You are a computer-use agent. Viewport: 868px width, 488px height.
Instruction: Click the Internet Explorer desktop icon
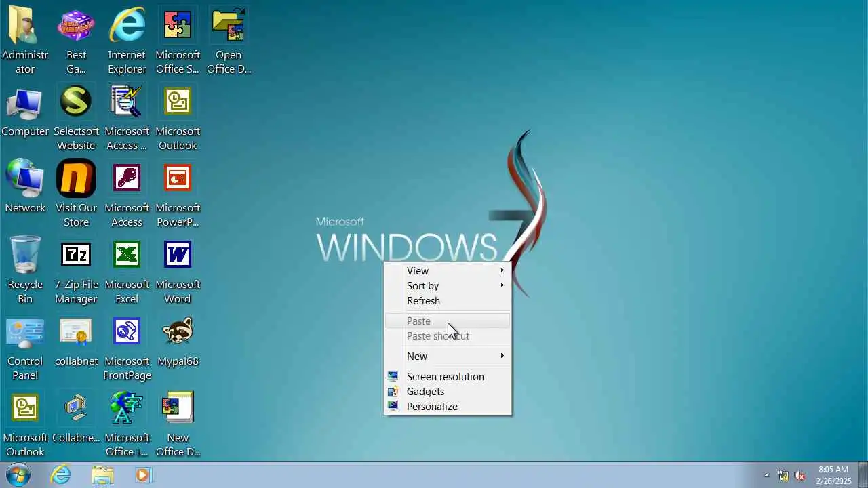tap(127, 41)
